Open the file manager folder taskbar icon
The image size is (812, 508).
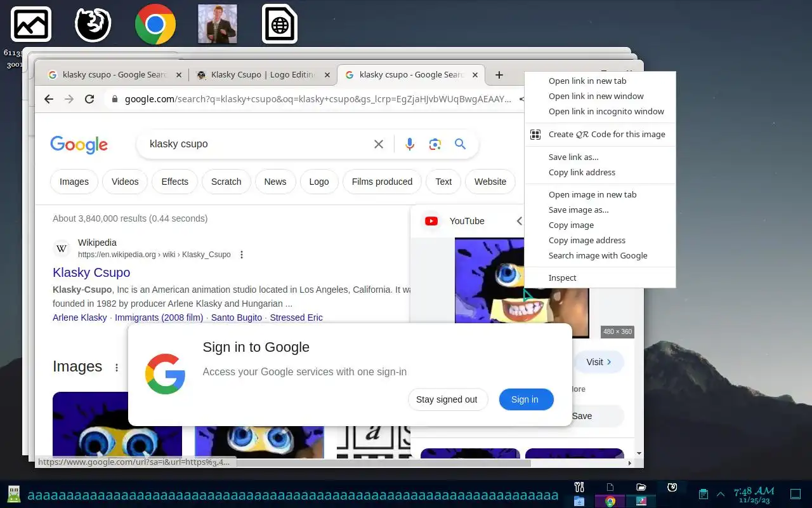point(641,487)
